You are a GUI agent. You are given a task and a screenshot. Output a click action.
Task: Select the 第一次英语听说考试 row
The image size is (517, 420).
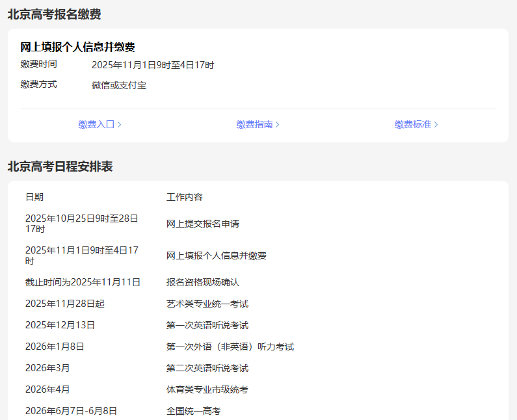207,325
